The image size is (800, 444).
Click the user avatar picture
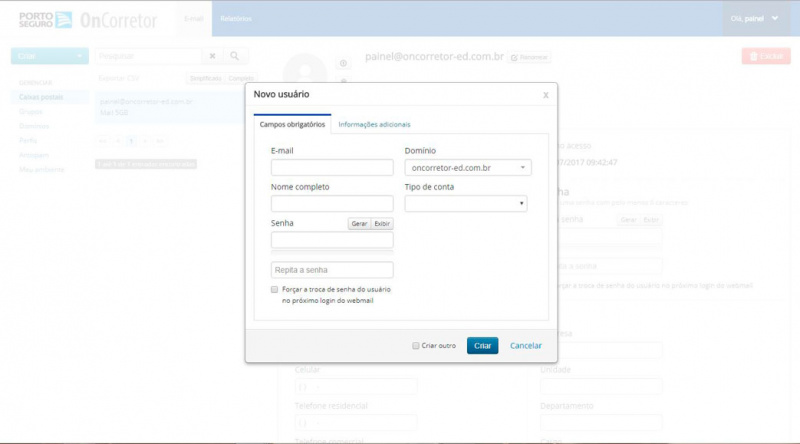coord(305,69)
